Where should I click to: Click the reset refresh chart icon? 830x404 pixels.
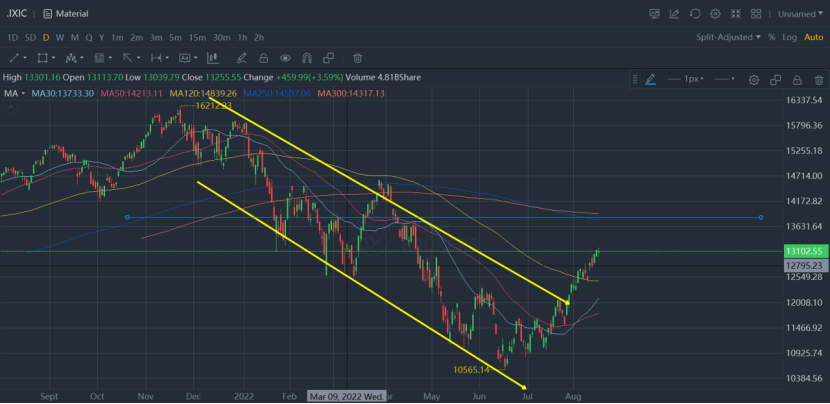[695, 14]
